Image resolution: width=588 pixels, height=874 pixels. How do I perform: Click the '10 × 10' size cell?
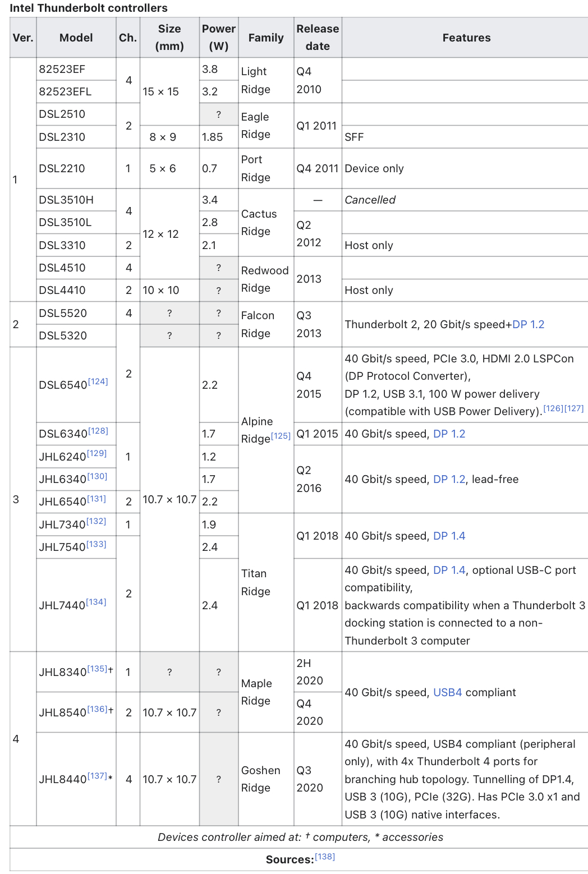pyautogui.click(x=169, y=290)
